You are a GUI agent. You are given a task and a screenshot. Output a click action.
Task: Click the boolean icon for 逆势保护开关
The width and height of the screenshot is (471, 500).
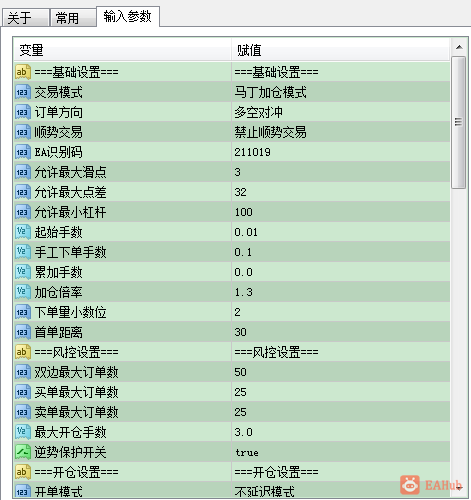23,452
